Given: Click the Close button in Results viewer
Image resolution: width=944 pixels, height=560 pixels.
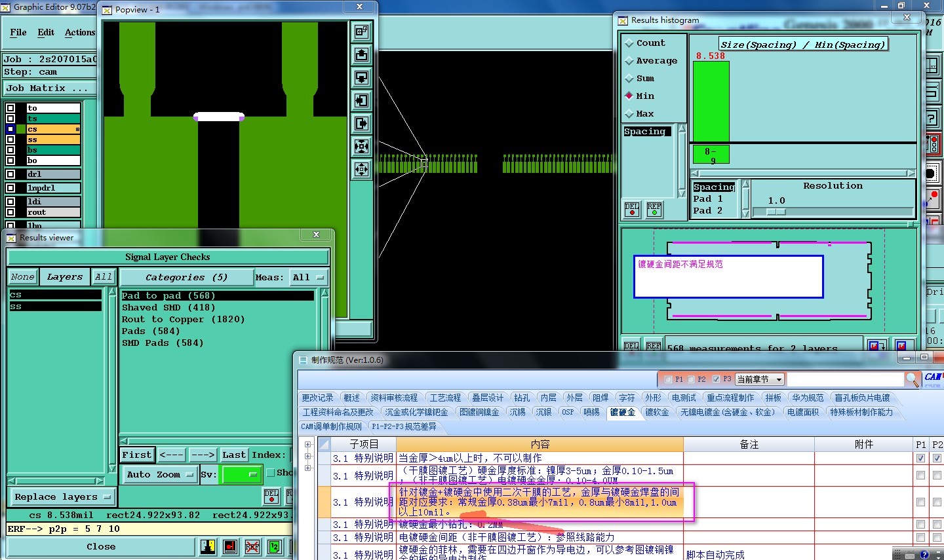Looking at the screenshot, I should [x=101, y=546].
